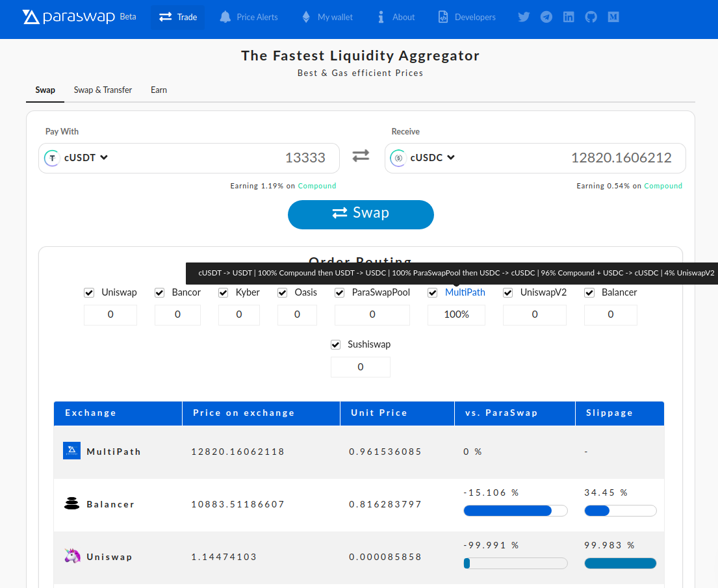This screenshot has width=718, height=588.
Task: Open the Trade menu item
Action: click(x=177, y=17)
